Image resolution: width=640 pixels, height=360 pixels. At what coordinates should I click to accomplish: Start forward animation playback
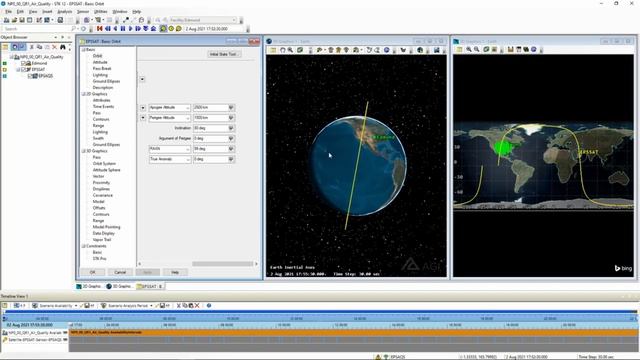(131, 29)
